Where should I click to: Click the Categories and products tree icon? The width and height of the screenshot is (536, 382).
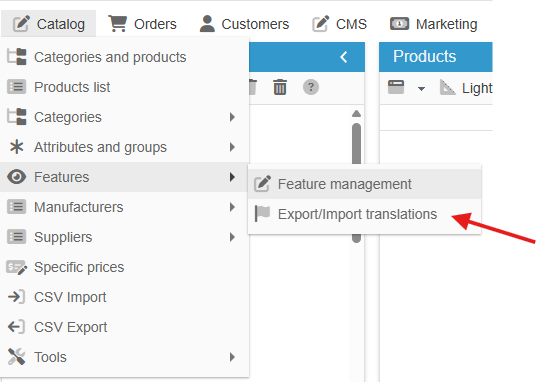click(17, 57)
